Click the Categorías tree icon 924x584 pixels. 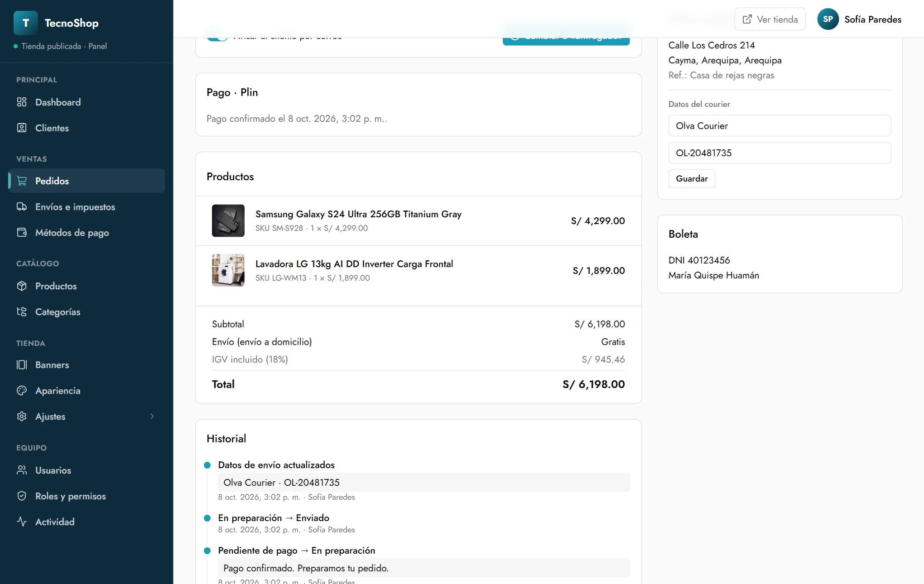pyautogui.click(x=22, y=311)
